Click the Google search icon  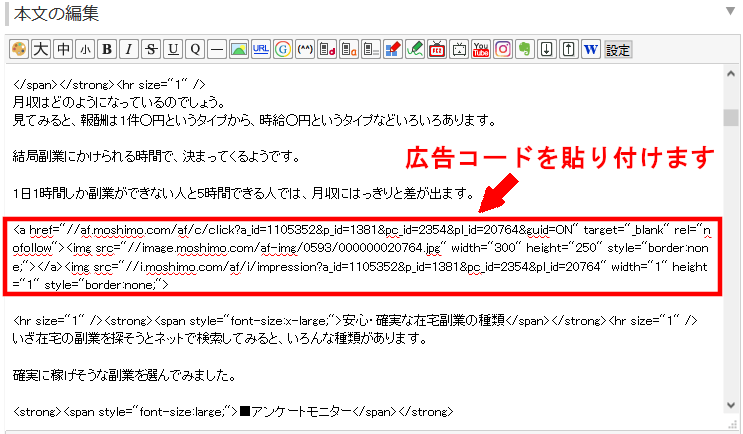(x=283, y=49)
